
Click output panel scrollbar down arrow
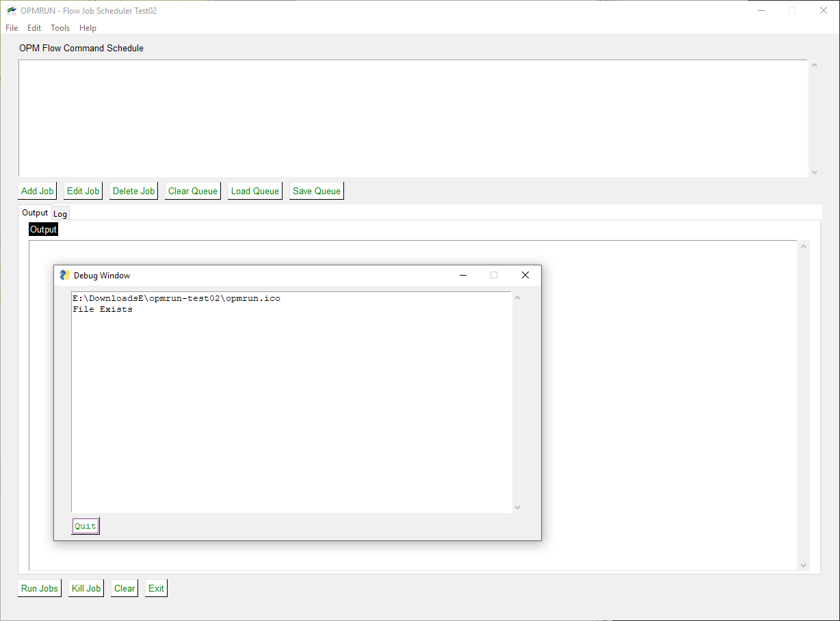coord(804,566)
